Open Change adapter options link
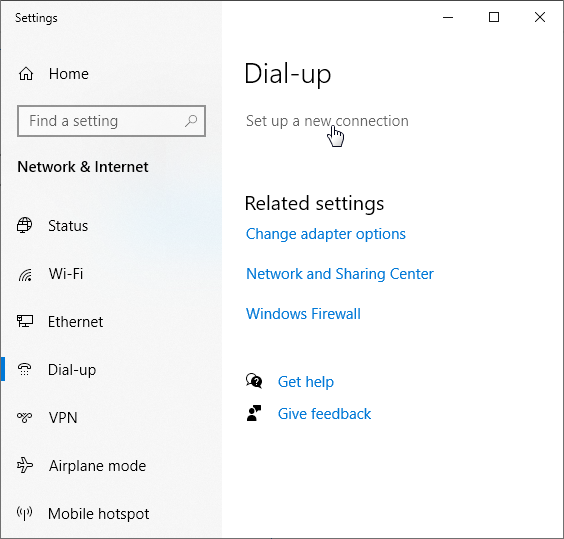The width and height of the screenshot is (564, 539). 326,234
